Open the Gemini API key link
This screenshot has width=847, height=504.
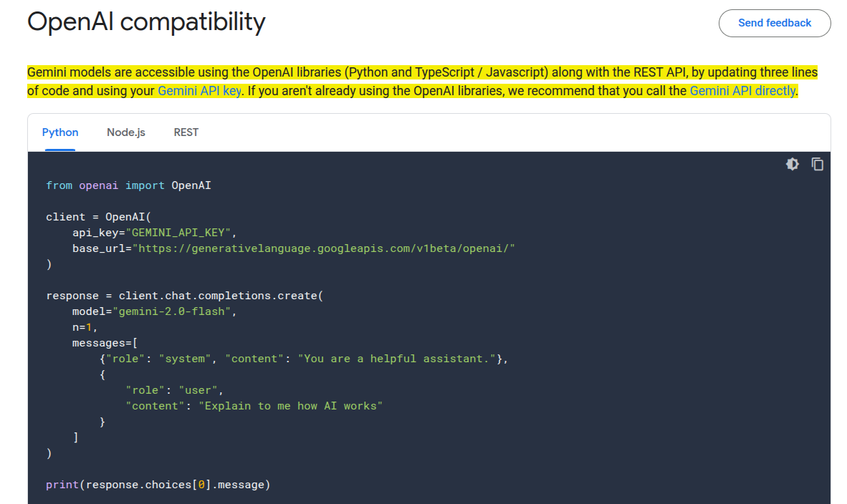pyautogui.click(x=199, y=91)
